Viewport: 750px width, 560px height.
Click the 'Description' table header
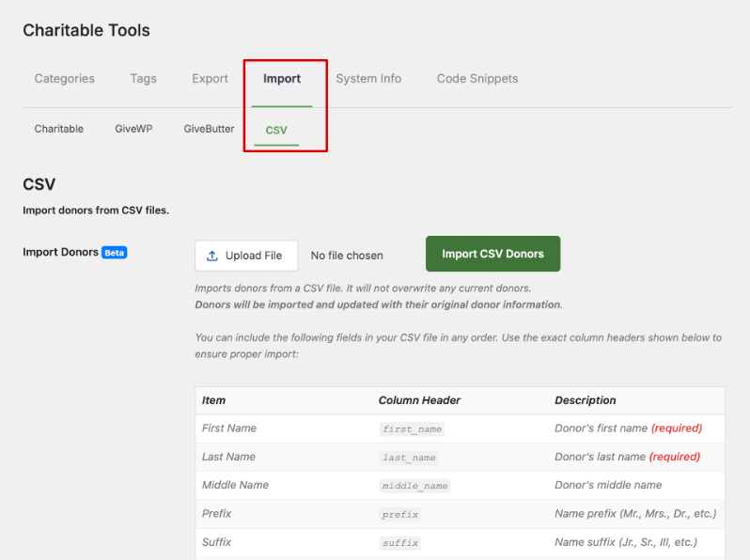585,400
